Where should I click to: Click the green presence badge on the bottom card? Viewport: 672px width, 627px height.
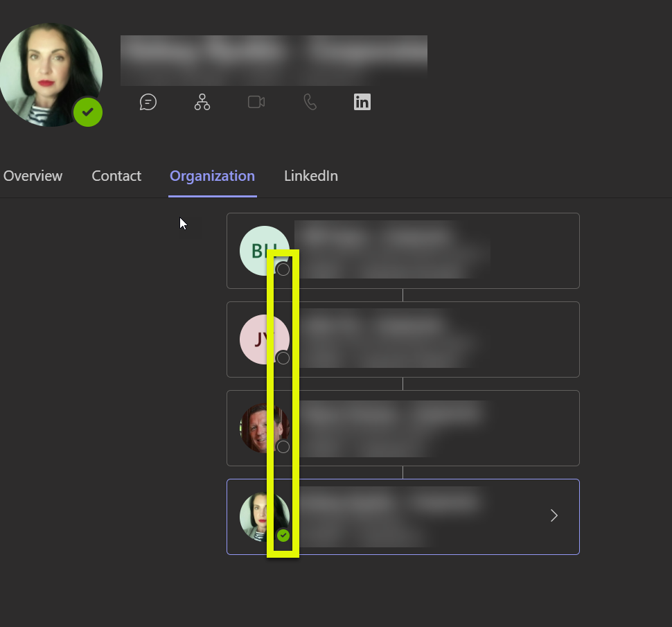pos(283,535)
